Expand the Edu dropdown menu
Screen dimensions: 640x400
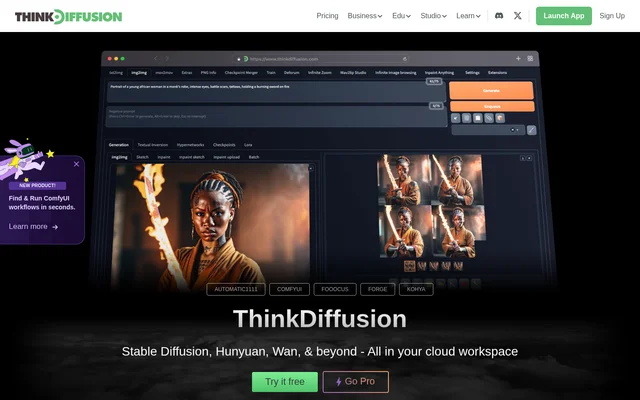[401, 16]
